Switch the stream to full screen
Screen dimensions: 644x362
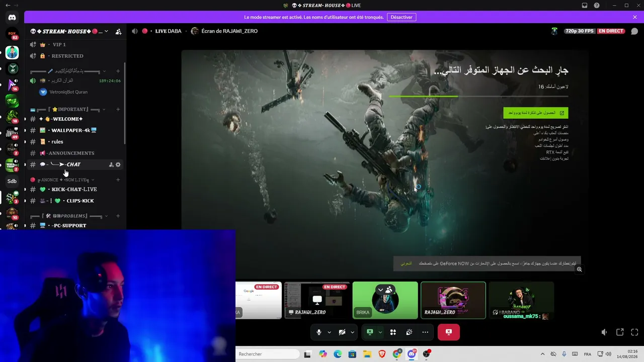pyautogui.click(x=634, y=332)
